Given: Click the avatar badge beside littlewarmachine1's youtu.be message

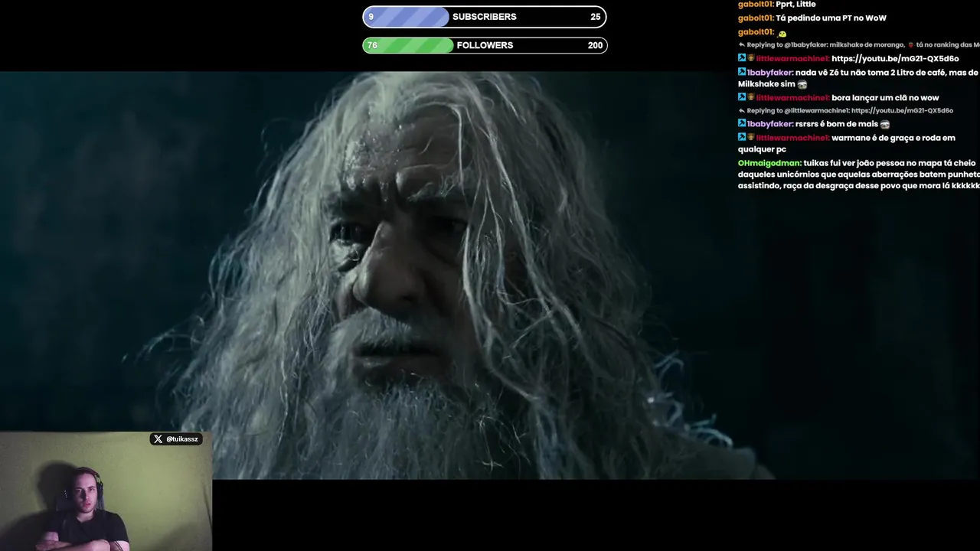Looking at the screenshot, I should coord(751,58).
